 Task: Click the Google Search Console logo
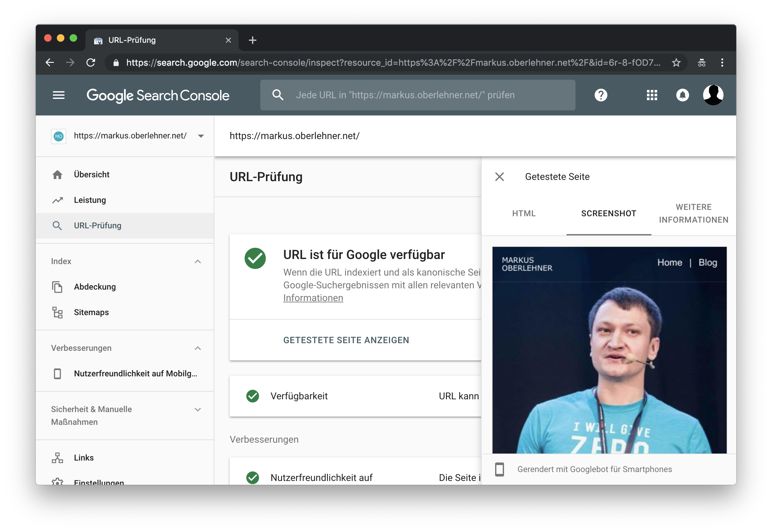tap(158, 95)
